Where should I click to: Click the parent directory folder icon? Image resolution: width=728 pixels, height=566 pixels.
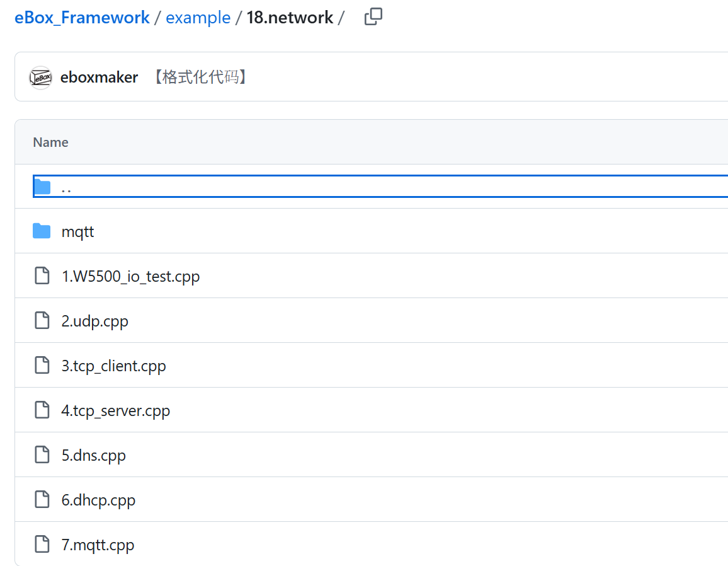coord(42,187)
